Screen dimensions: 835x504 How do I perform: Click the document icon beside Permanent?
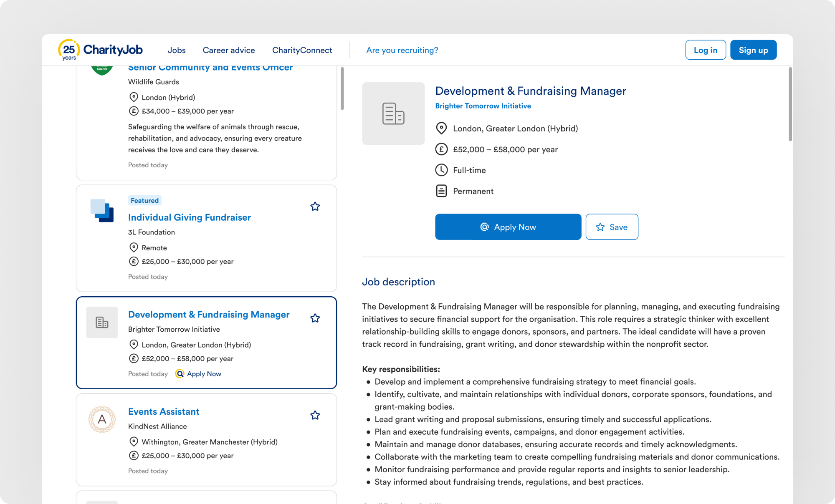[441, 191]
